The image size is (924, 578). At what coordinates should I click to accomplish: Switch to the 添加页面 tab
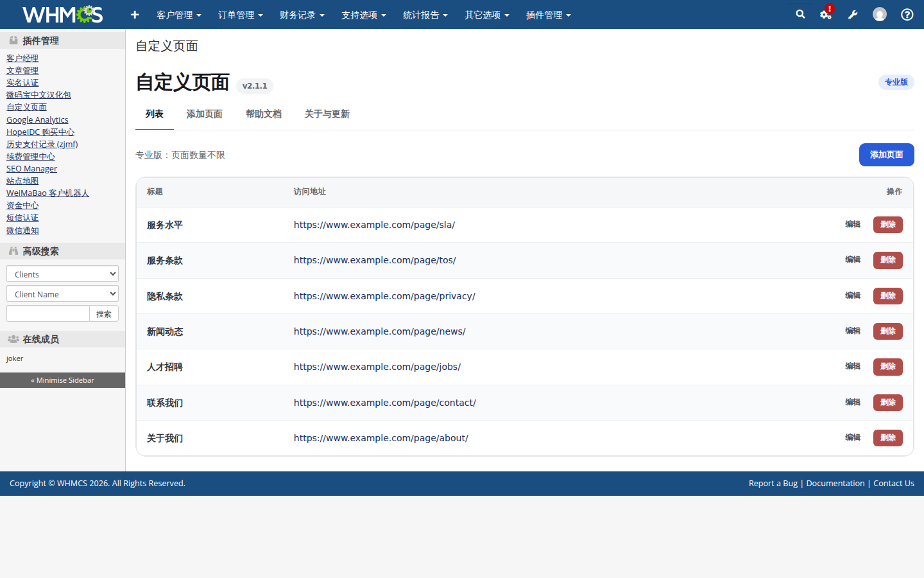click(x=205, y=114)
